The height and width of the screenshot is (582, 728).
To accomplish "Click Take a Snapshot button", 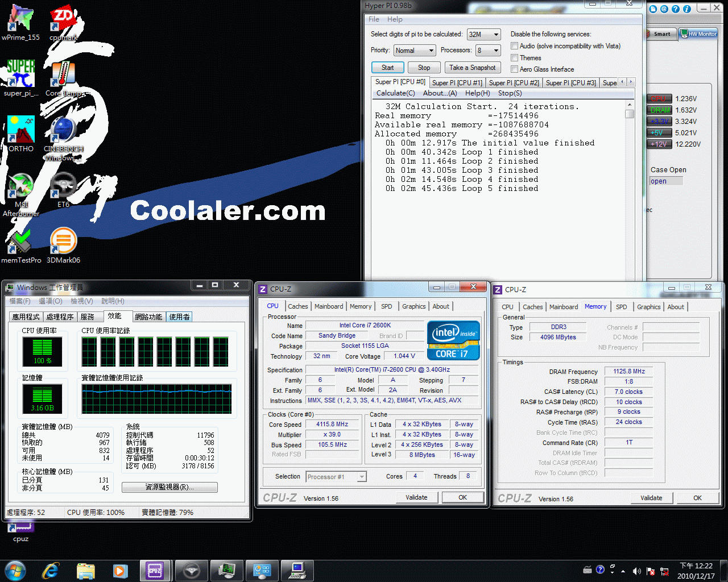I will tap(472, 68).
